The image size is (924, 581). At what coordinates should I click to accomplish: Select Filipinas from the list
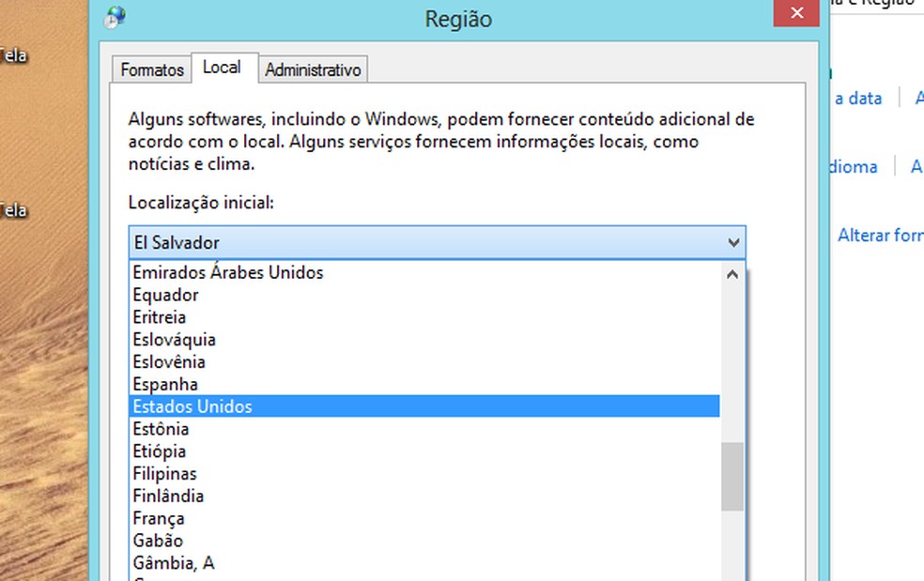424,473
